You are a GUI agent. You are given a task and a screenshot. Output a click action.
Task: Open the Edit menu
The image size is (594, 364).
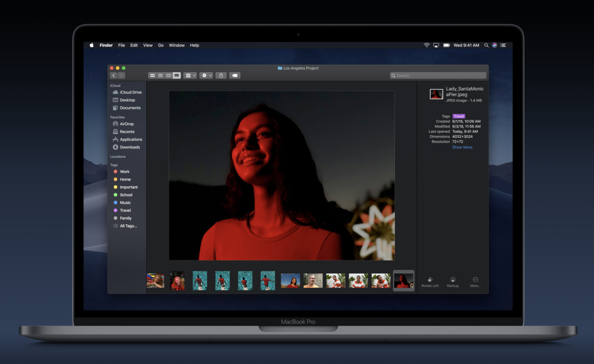[134, 45]
